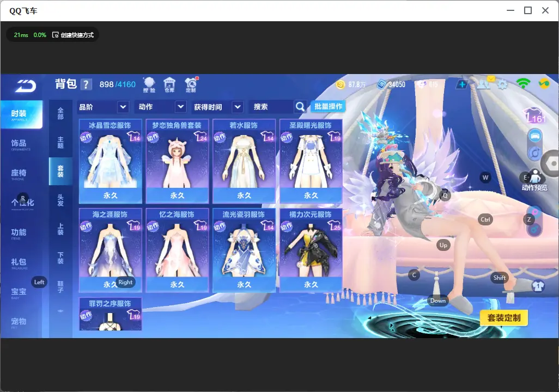Open the settings gear icon

tap(502, 84)
